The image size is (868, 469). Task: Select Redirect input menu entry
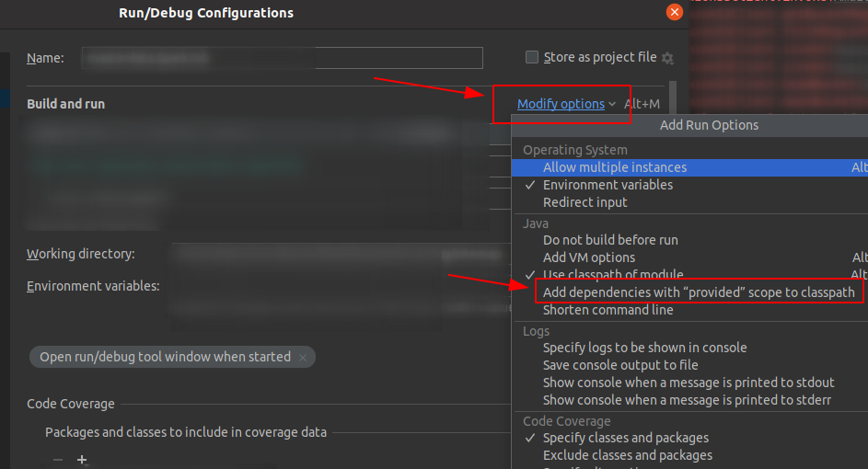[x=585, y=202]
